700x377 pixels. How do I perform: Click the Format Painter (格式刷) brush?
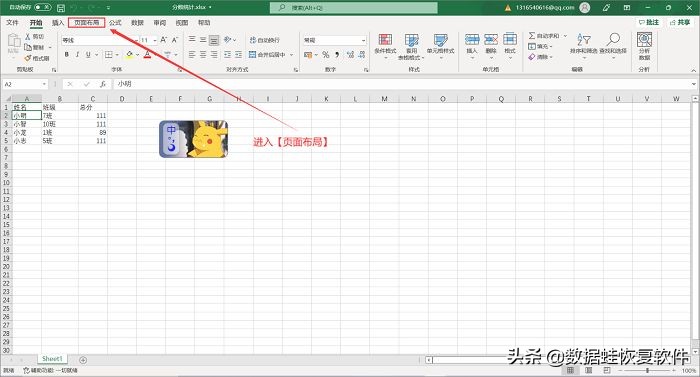click(x=28, y=58)
